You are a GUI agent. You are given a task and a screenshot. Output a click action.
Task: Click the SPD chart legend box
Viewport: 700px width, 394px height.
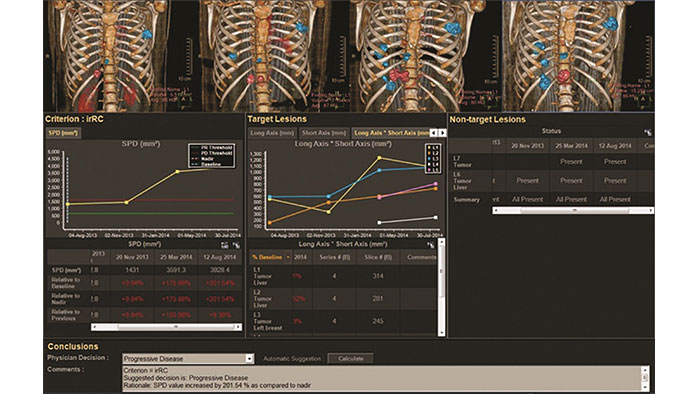[x=212, y=155]
